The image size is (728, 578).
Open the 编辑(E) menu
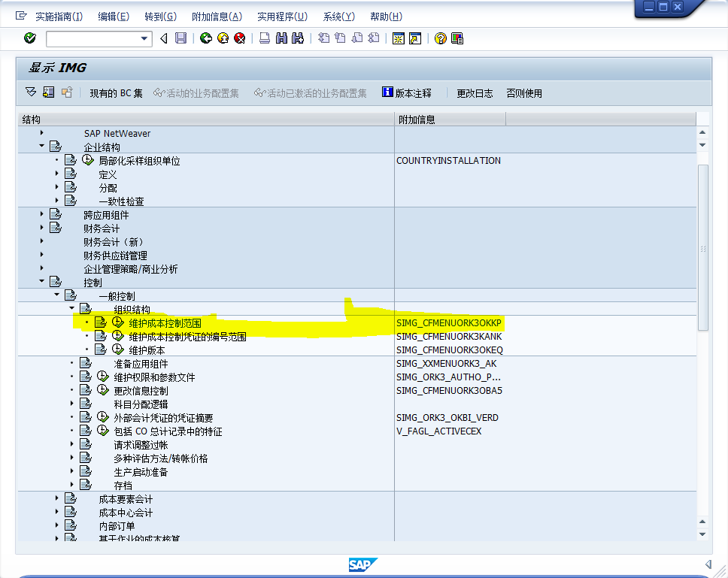114,17
